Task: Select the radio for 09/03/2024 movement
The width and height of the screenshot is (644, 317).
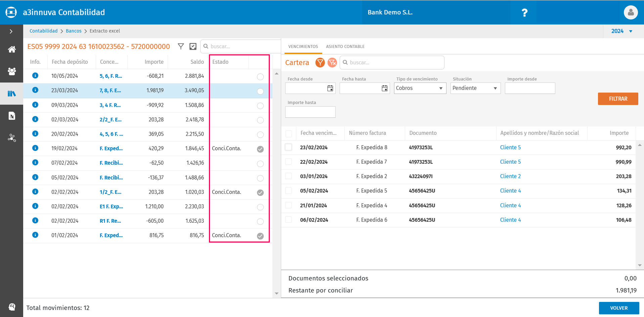Action: tap(260, 106)
